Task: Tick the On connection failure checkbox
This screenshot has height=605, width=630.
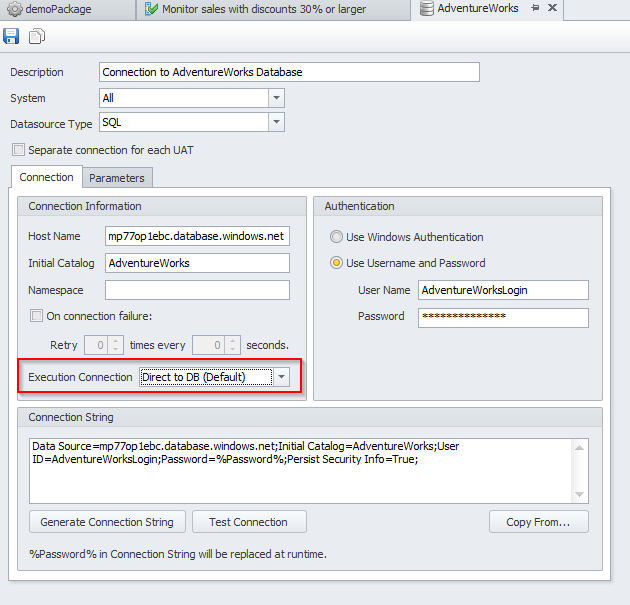Action: coord(36,316)
